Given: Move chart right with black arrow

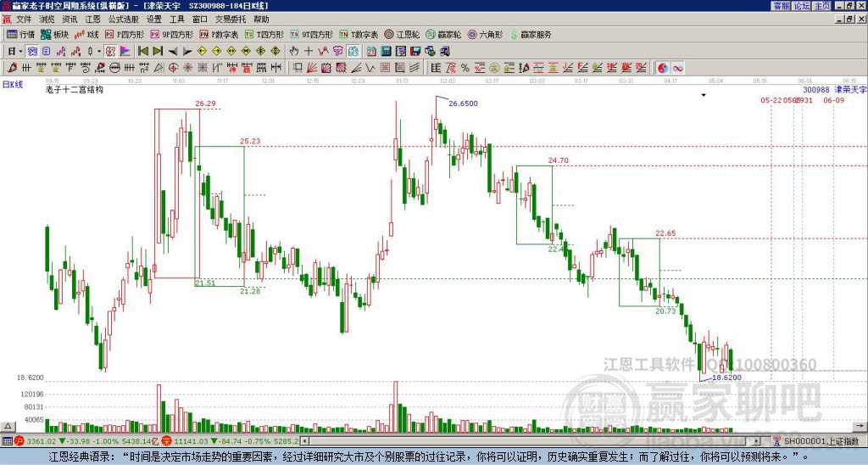Looking at the screenshot, I should coord(187,51).
